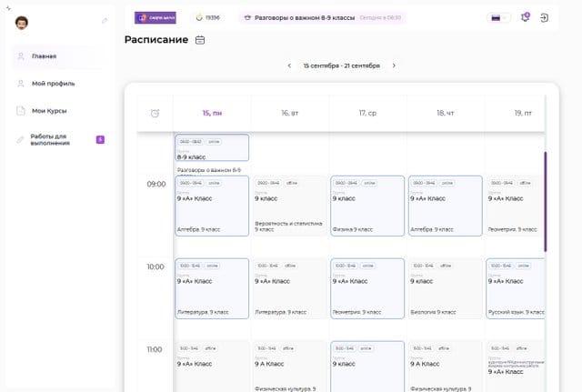Click the calendar icon beside Расписание
The width and height of the screenshot is (582, 392).
200,40
